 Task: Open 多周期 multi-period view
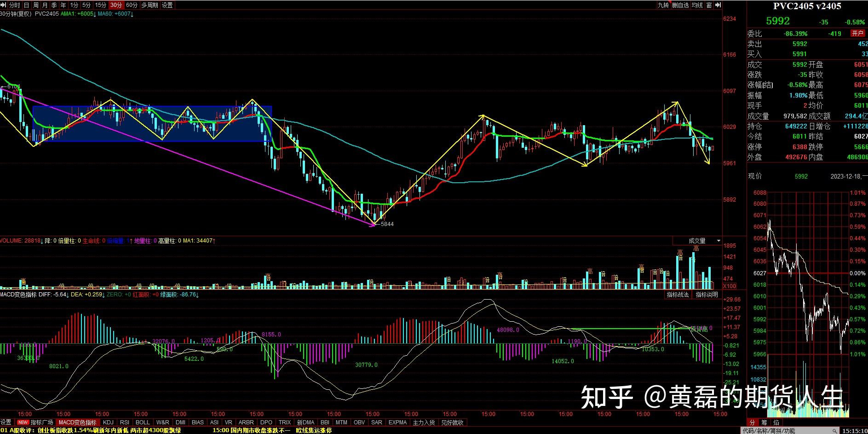(149, 5)
